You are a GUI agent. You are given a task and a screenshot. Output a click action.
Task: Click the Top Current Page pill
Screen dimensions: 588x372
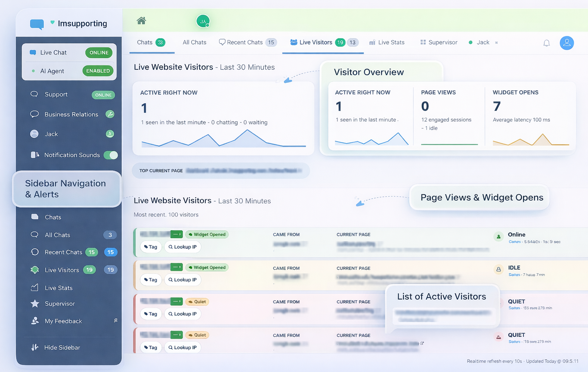pyautogui.click(x=220, y=170)
